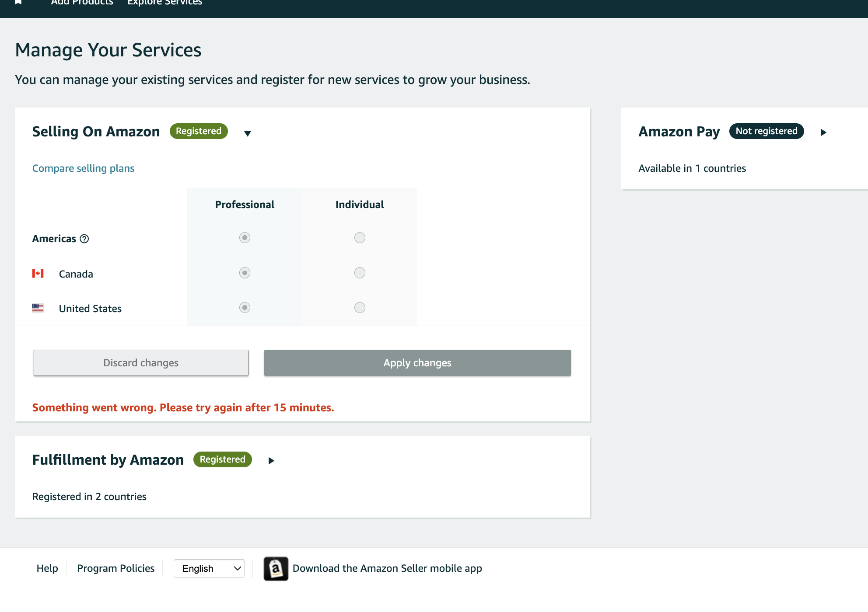Click the Manage Your Services page title

click(108, 50)
